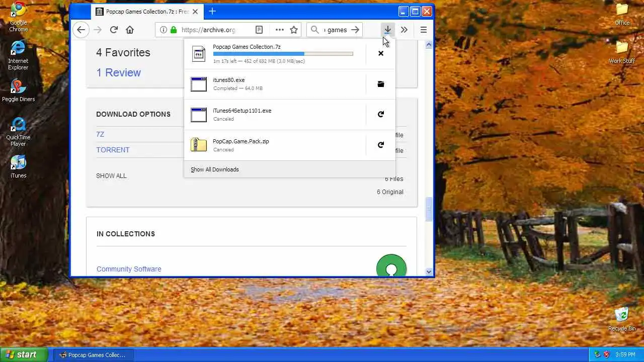This screenshot has height=362, width=644.
Task: Go back to previous page
Action: (81, 30)
